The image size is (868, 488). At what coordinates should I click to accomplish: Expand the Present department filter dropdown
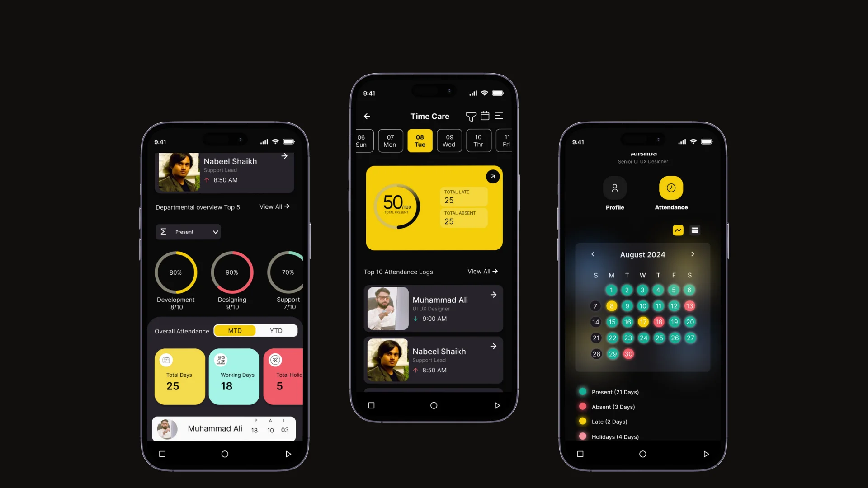tap(188, 231)
